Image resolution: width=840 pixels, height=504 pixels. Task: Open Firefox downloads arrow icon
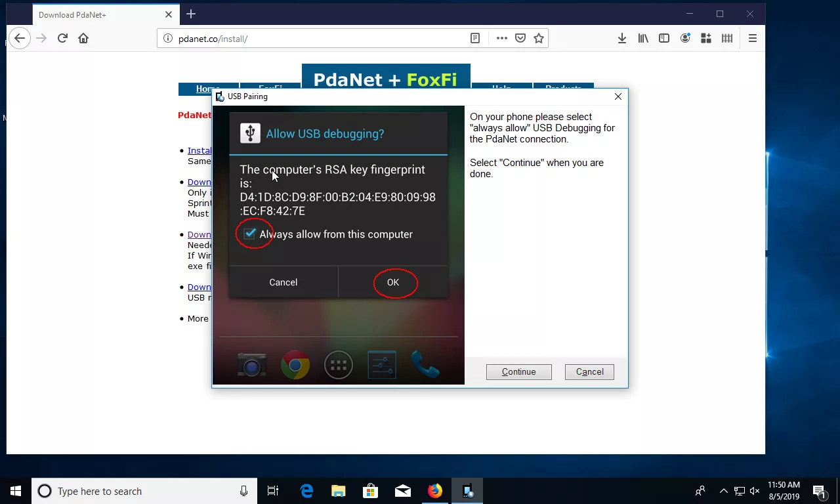point(622,38)
